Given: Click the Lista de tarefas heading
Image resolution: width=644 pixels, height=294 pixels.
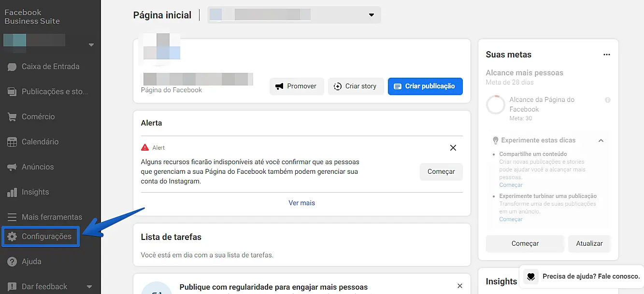Looking at the screenshot, I should (x=171, y=237).
